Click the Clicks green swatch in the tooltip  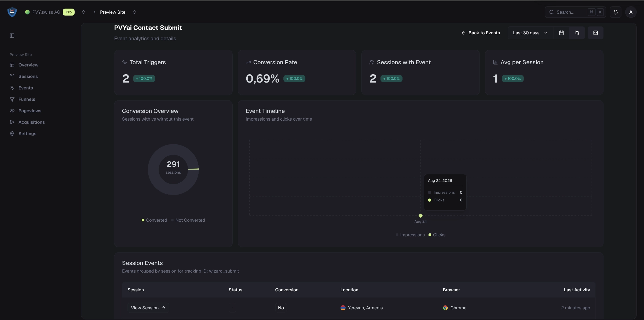click(430, 200)
